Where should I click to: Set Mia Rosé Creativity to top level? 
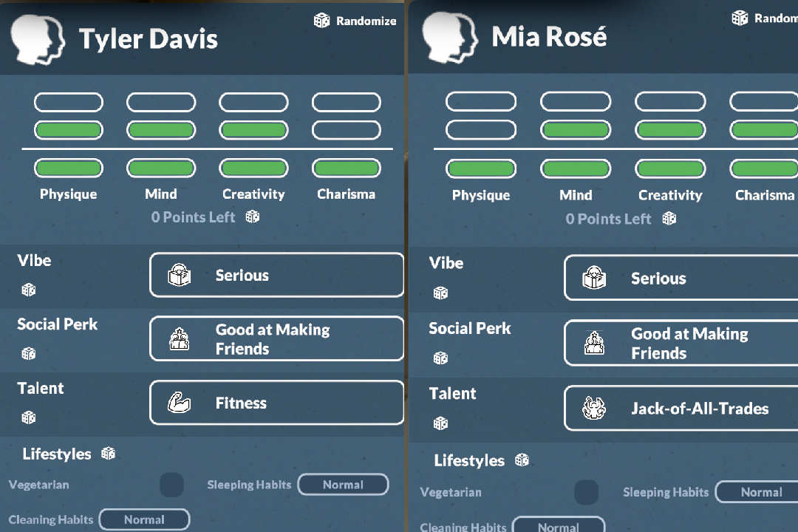pyautogui.click(x=670, y=101)
